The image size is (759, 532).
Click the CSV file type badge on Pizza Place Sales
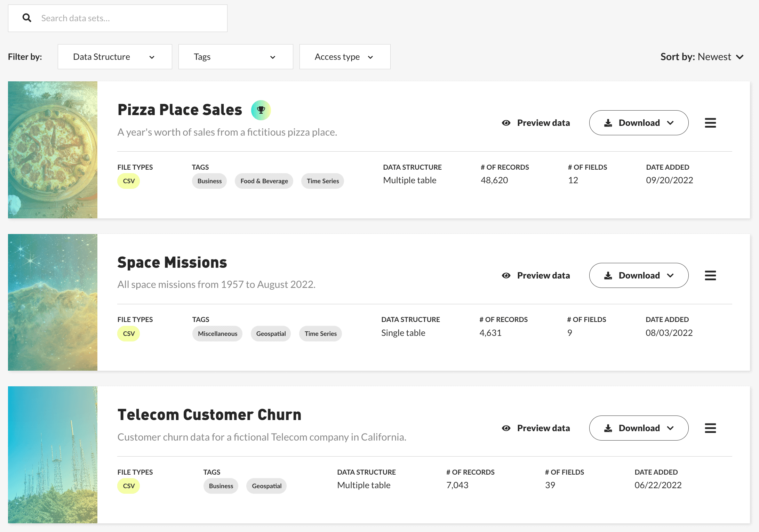click(x=129, y=181)
